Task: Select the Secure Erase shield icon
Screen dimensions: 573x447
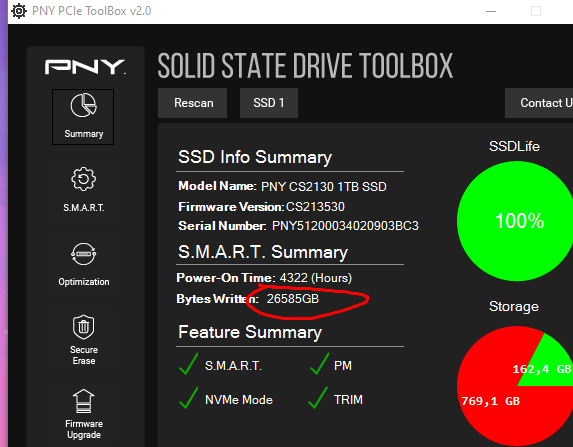Action: (x=83, y=327)
